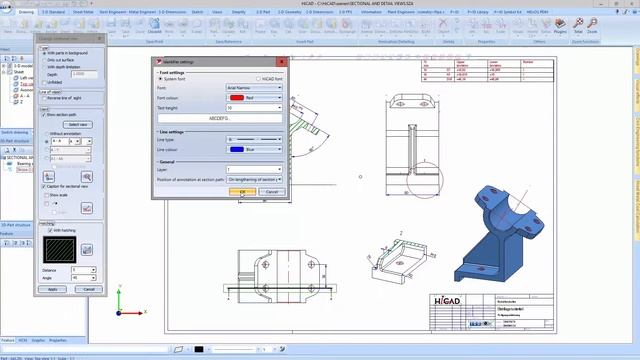Open the HELiOS PDM ribbon tab
Screen dimensions: 640x360
click(537, 12)
